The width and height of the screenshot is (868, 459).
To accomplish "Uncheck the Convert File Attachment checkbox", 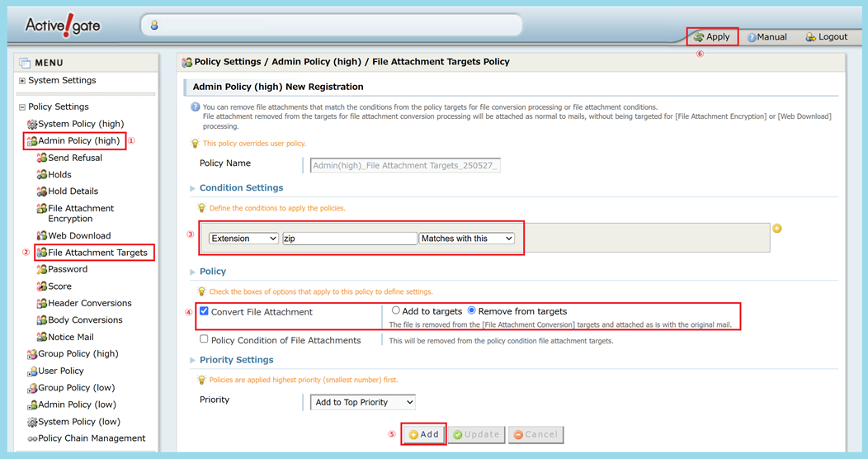I will coord(204,311).
